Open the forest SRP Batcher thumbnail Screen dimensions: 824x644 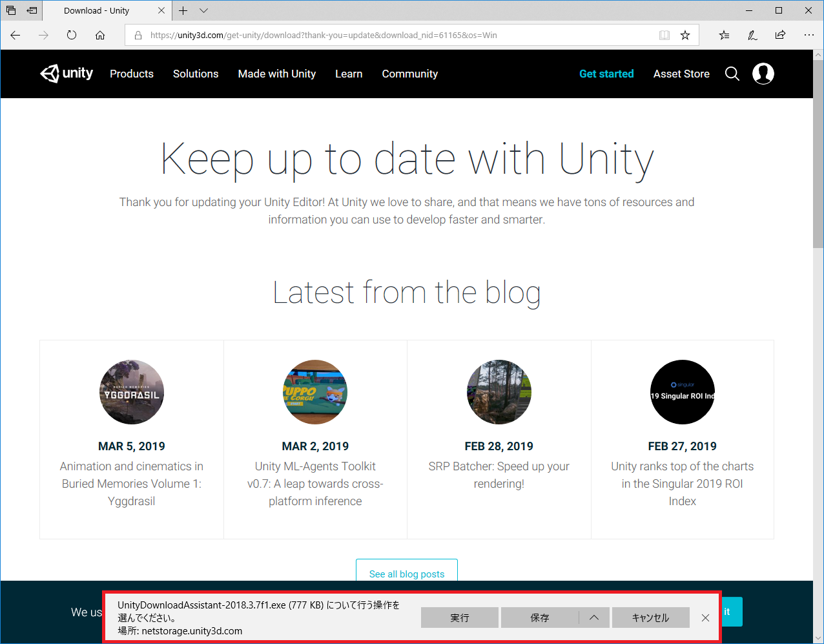coord(499,392)
